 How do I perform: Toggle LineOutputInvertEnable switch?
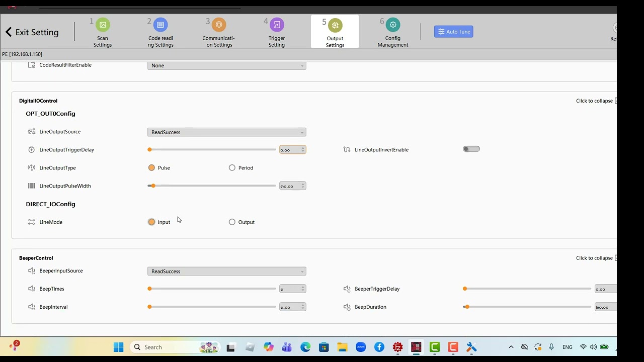click(x=471, y=149)
